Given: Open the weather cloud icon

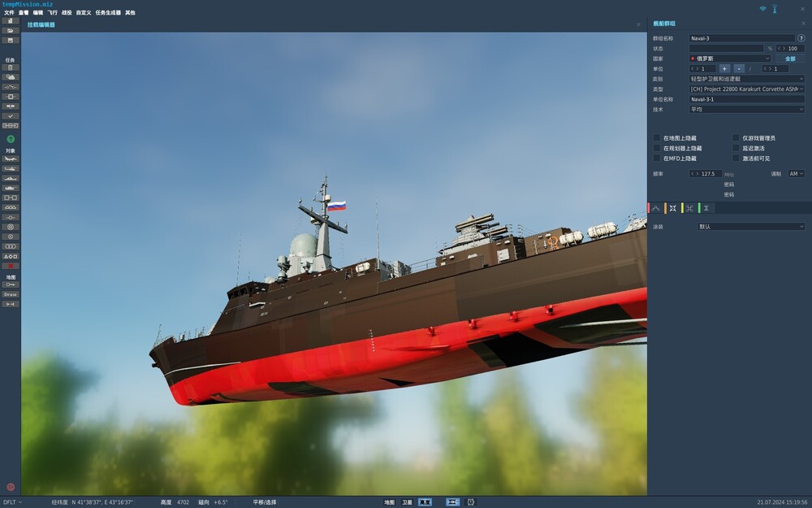Looking at the screenshot, I should [11, 77].
